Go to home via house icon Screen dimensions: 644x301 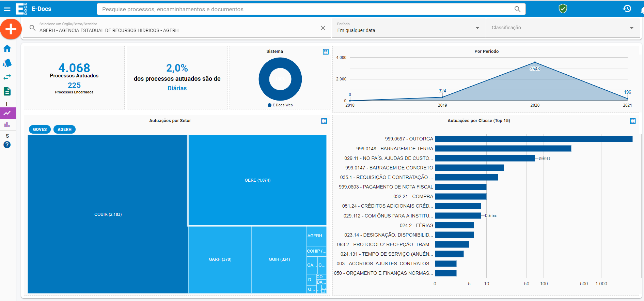pyautogui.click(x=7, y=48)
